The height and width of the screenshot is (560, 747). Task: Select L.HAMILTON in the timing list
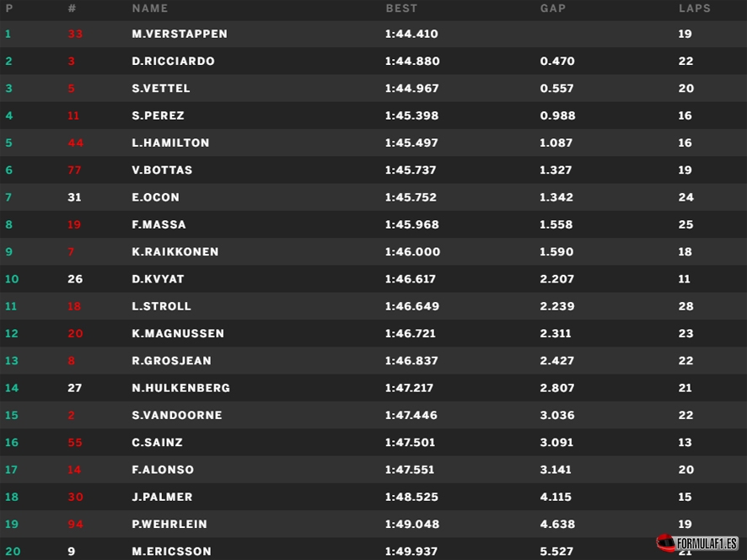[170, 143]
